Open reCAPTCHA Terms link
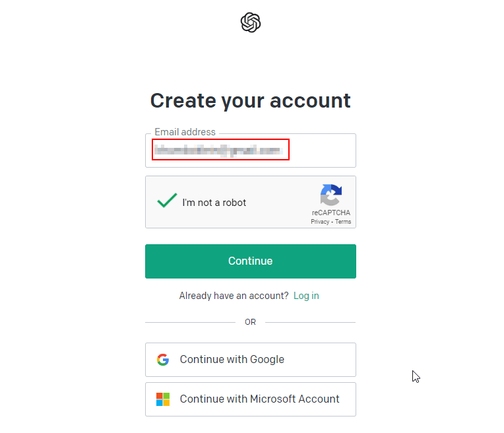 click(x=343, y=222)
